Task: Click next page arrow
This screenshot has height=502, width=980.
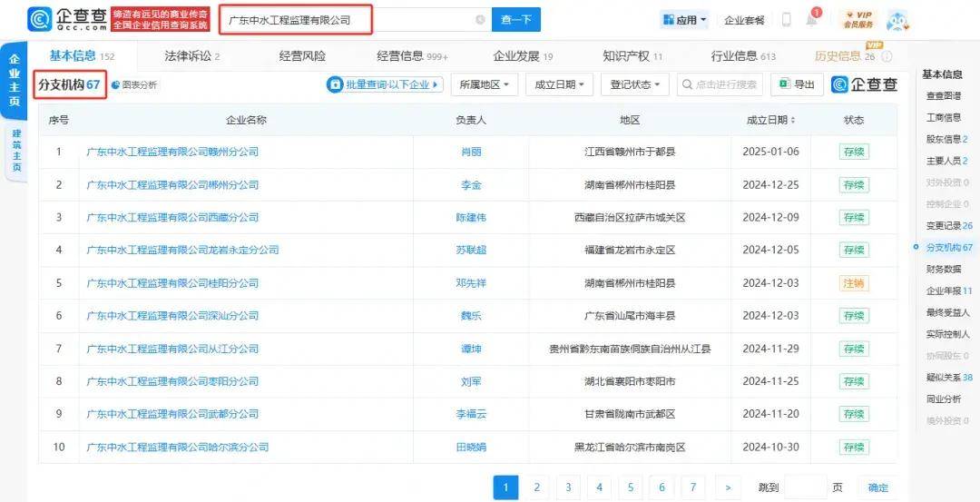Action: pyautogui.click(x=727, y=487)
